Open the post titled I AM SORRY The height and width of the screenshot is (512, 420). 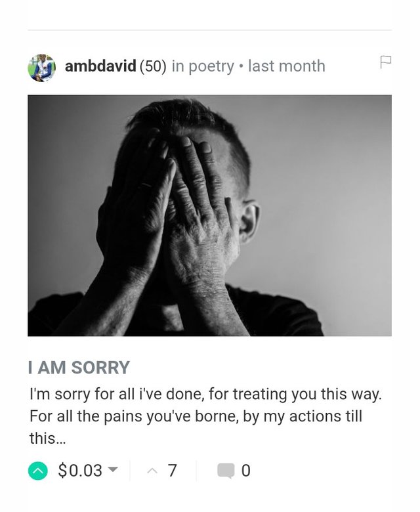coord(79,368)
